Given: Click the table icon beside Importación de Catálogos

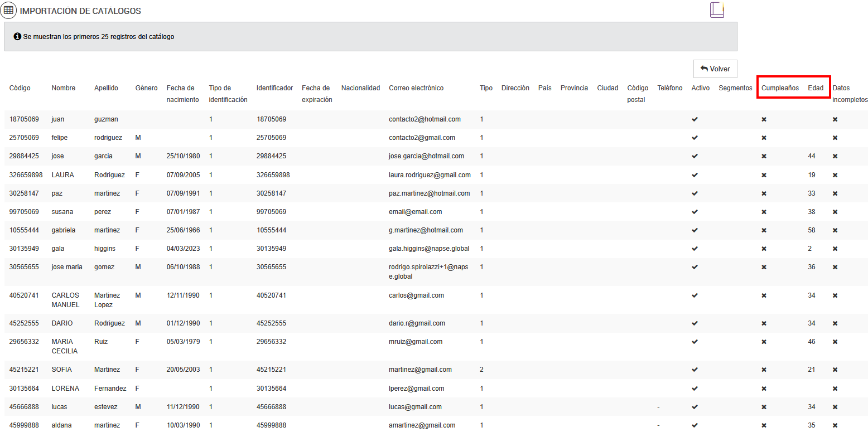Looking at the screenshot, I should coord(9,11).
